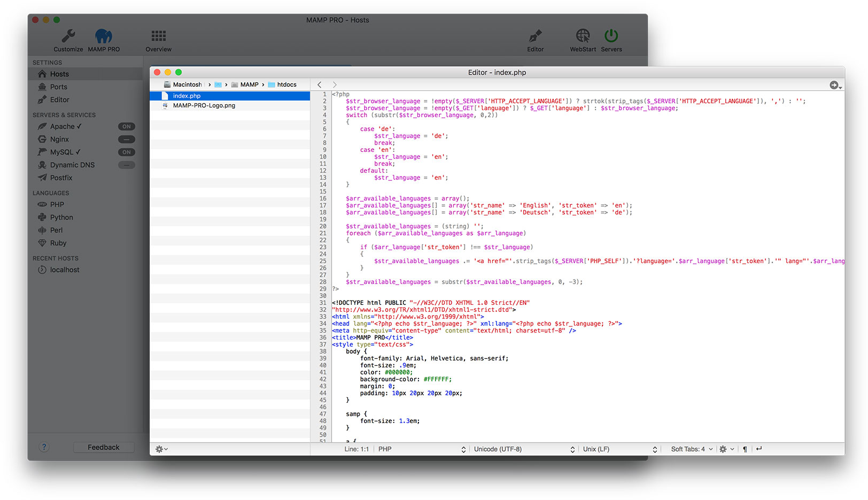Toggle Apache ON switch

coord(127,127)
